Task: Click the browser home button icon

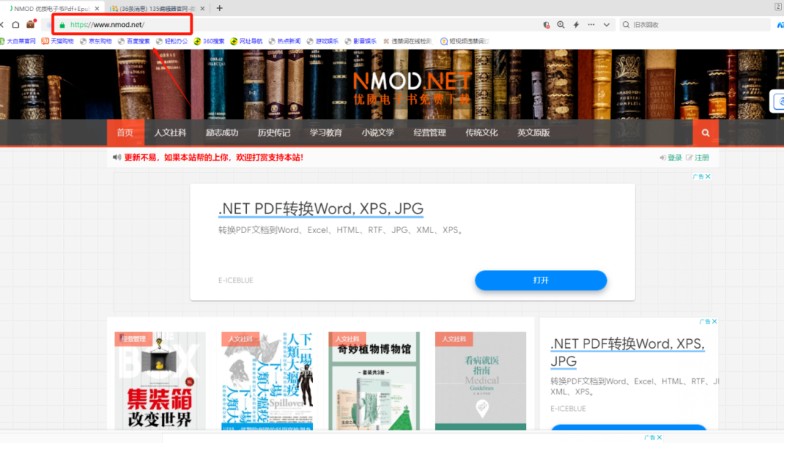Action: coord(15,24)
